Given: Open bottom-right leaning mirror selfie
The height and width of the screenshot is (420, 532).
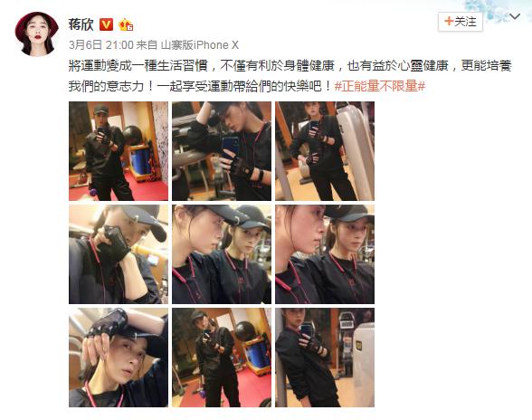Looking at the screenshot, I should click(x=325, y=358).
